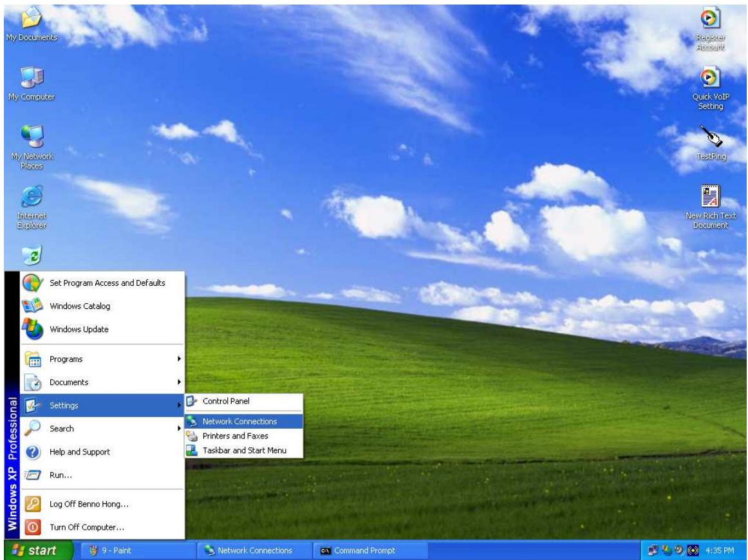Open Windows Catalog menu entry

coord(102,306)
